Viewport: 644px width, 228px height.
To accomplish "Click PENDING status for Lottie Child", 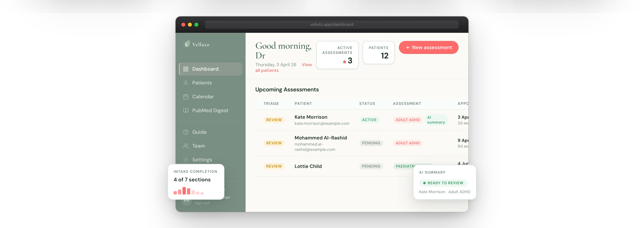I will pyautogui.click(x=371, y=166).
